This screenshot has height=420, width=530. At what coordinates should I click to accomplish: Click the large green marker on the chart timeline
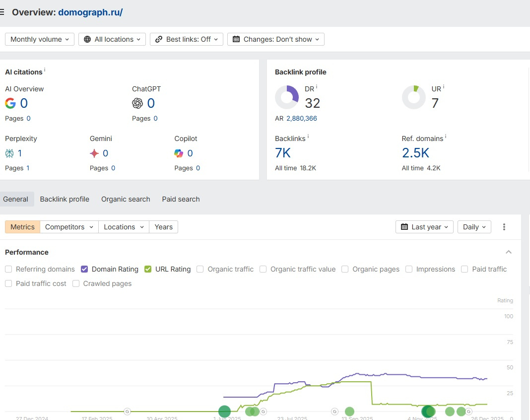click(x=225, y=411)
